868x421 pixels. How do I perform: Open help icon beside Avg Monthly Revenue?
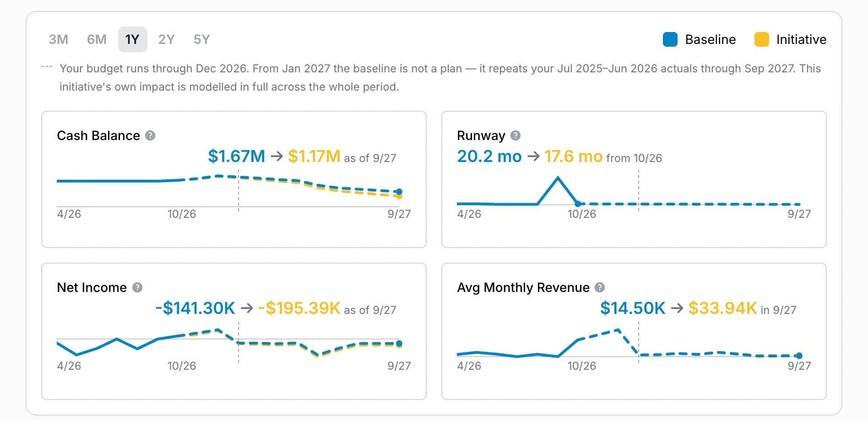(600, 287)
